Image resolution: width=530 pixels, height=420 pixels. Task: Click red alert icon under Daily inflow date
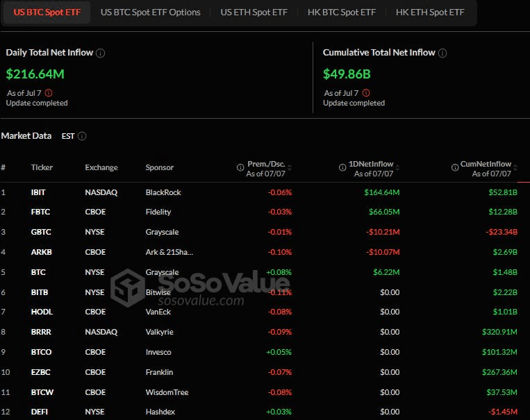(x=49, y=92)
